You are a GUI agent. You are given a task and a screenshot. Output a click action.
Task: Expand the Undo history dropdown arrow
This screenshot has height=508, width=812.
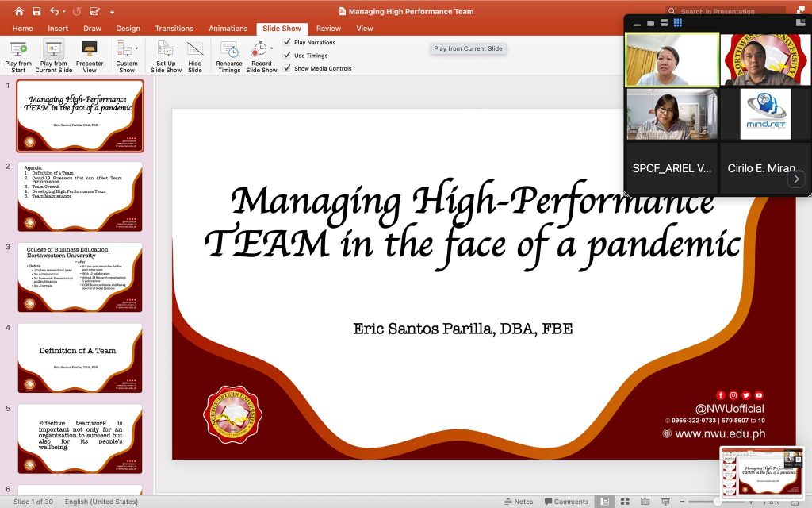coord(64,12)
